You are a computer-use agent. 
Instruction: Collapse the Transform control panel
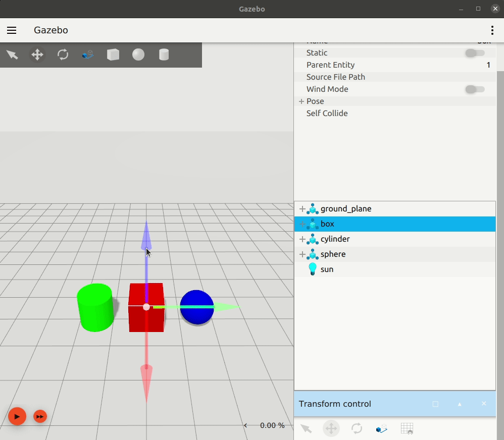click(460, 404)
